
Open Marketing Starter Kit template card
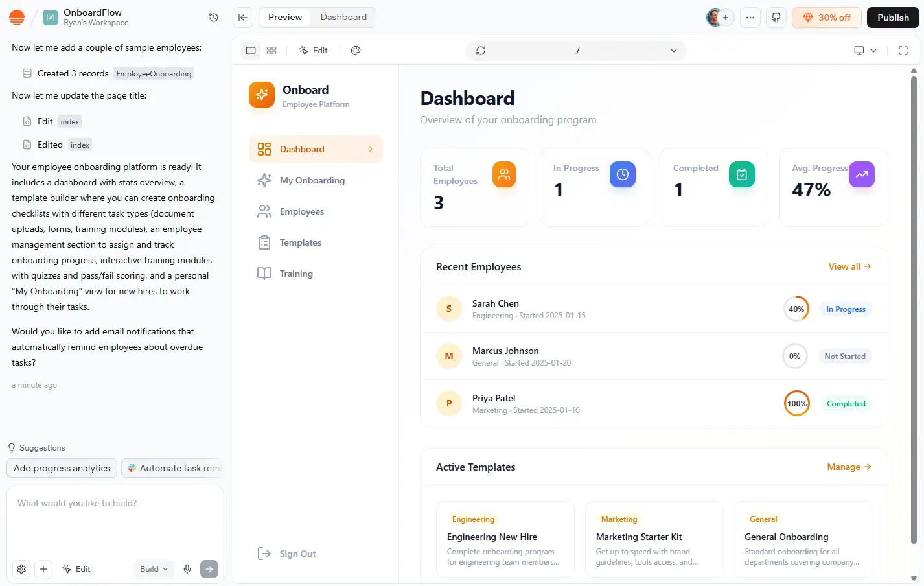tap(654, 539)
